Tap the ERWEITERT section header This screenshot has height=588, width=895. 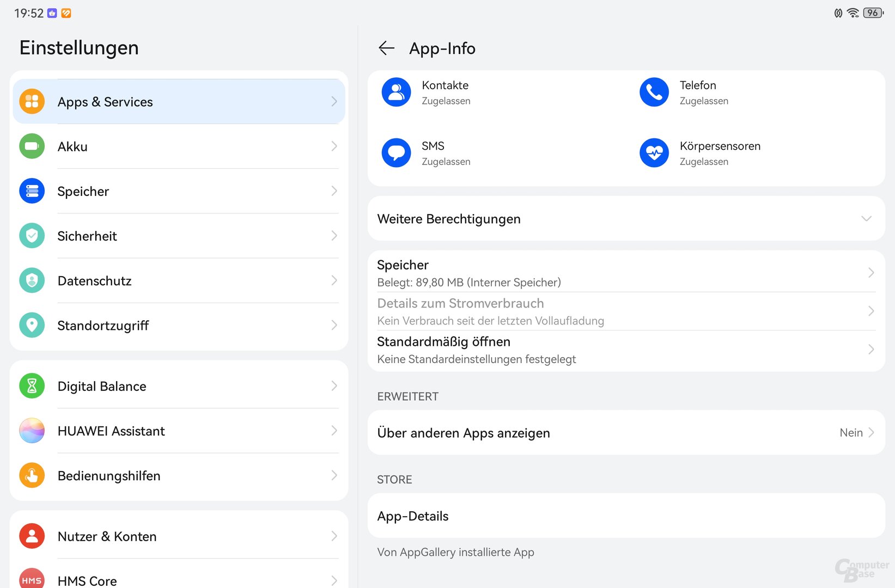pos(407,396)
